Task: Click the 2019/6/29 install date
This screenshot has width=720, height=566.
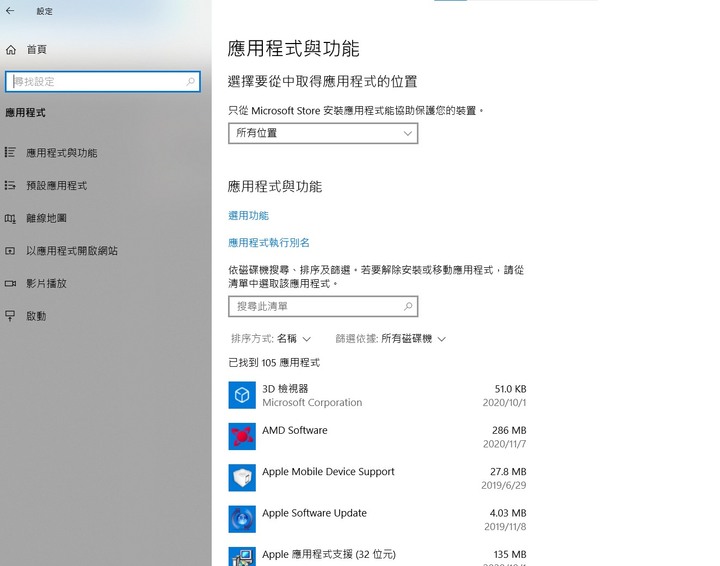Action: (x=504, y=485)
